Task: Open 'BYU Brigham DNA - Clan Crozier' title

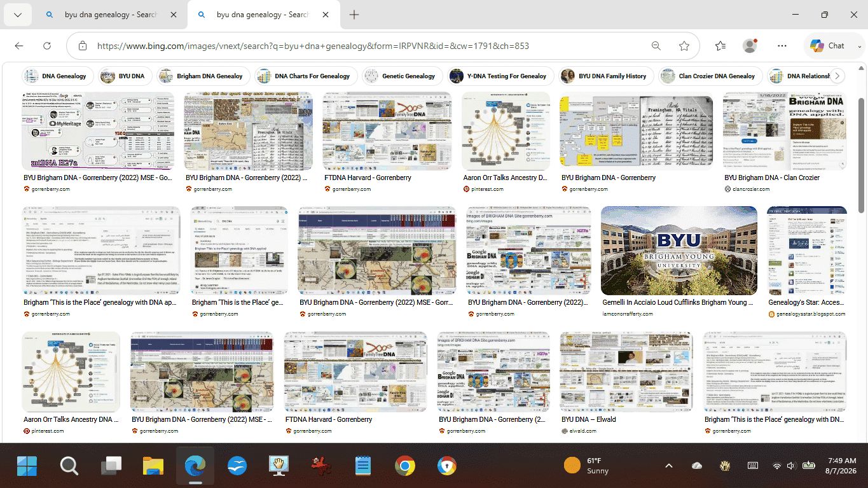Action: tap(772, 178)
